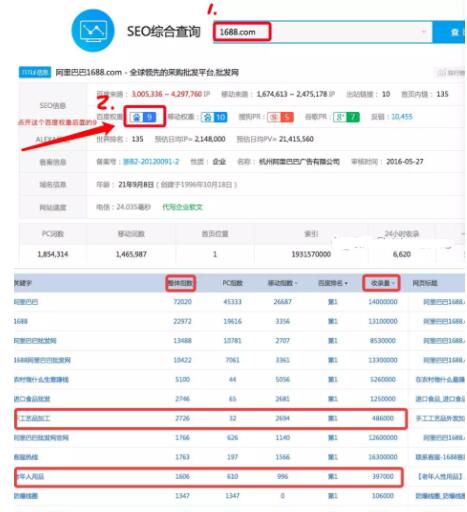467x512 pixels.
Task: Open the Baidu weight 9 badge
Action: 143,117
